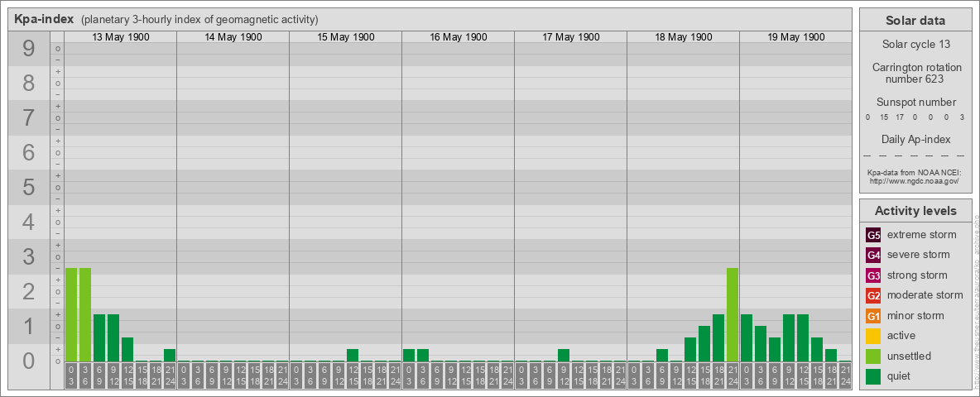Screen dimensions: 980x397
Task: Click the 18 May 18–21h green bar
Action: pos(718,337)
